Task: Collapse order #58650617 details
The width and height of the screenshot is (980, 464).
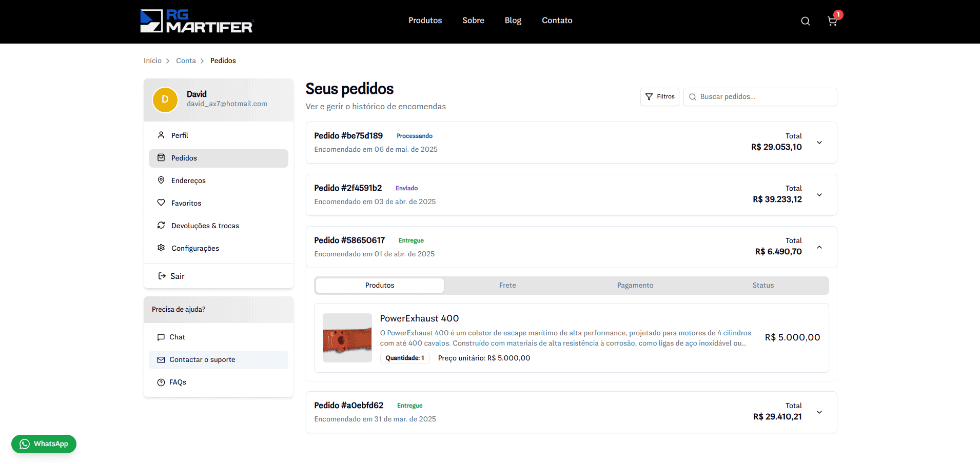Action: coord(819,247)
